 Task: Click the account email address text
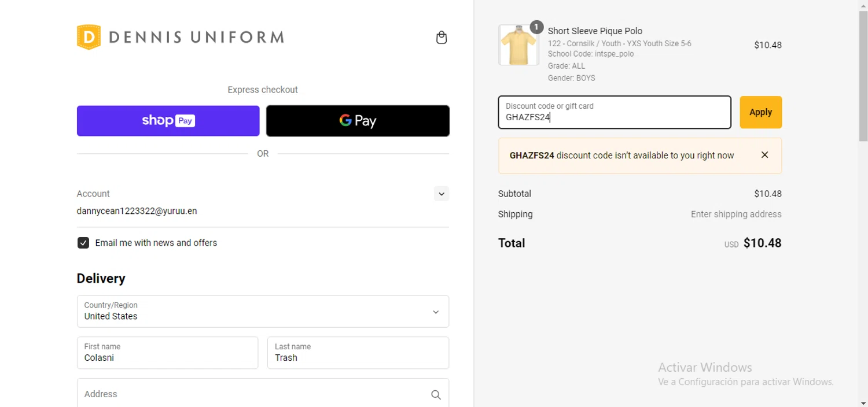coord(137,211)
